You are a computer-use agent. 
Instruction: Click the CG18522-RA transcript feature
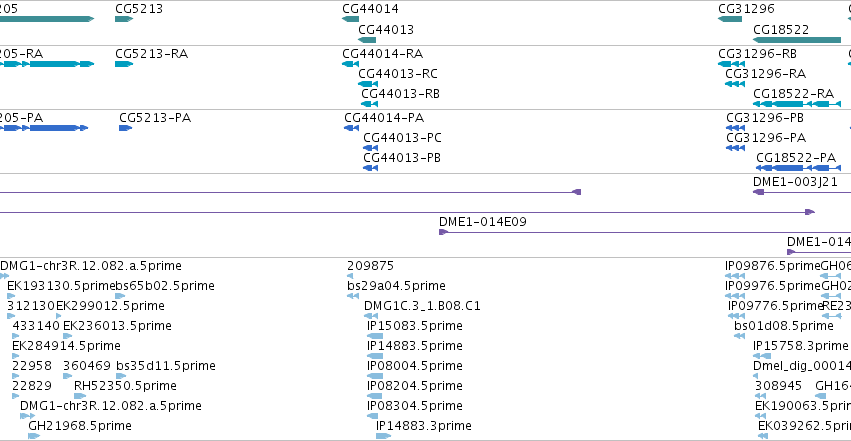[x=797, y=104]
